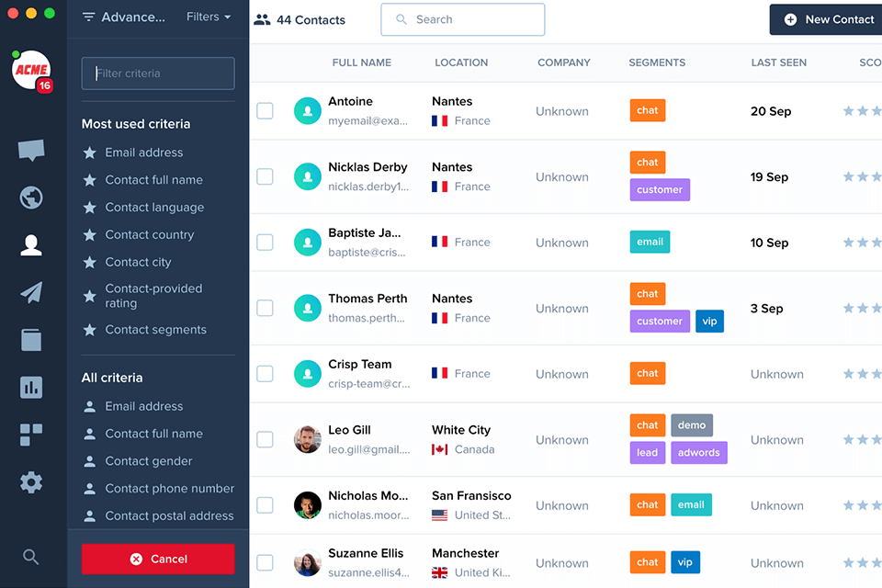
Task: Select Contact full name under All criteria
Action: 153,434
